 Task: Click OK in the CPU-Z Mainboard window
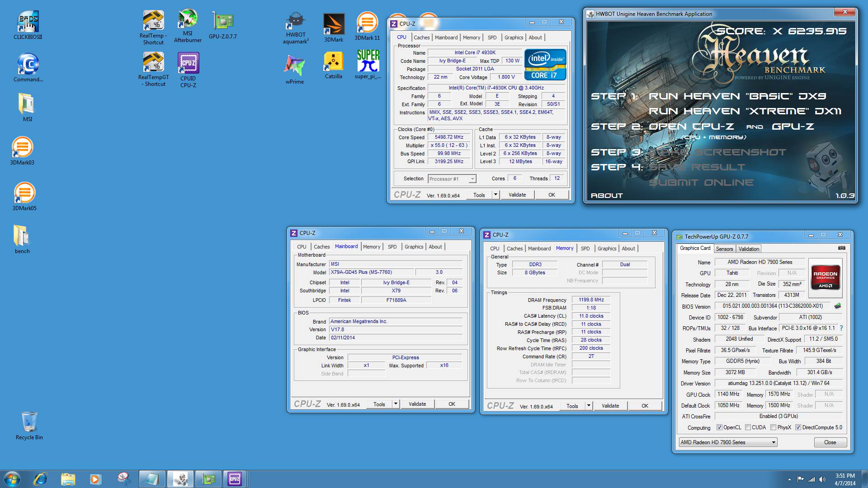click(x=452, y=404)
